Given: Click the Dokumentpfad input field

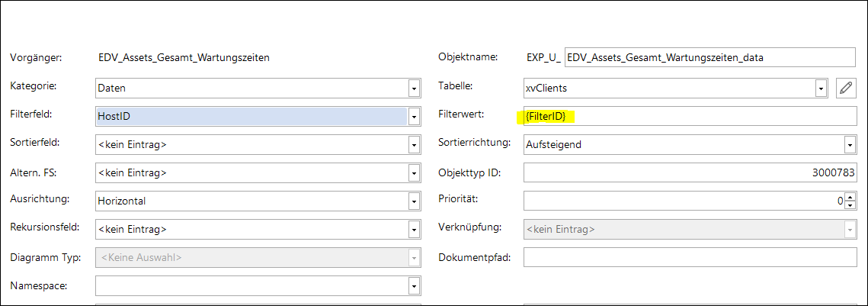Looking at the screenshot, I should tap(690, 257).
